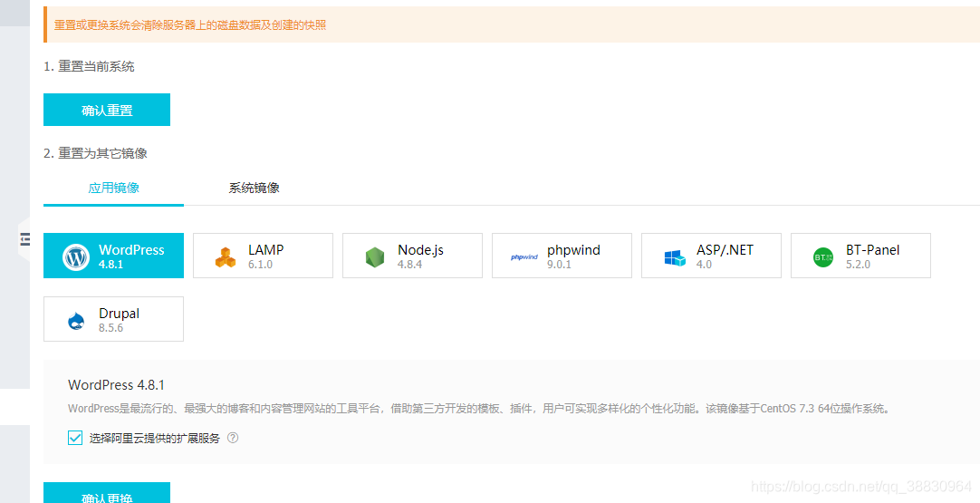Screen dimensions: 980x503
Task: Select the WordPress 4.8.1 image card
Action: (x=114, y=256)
